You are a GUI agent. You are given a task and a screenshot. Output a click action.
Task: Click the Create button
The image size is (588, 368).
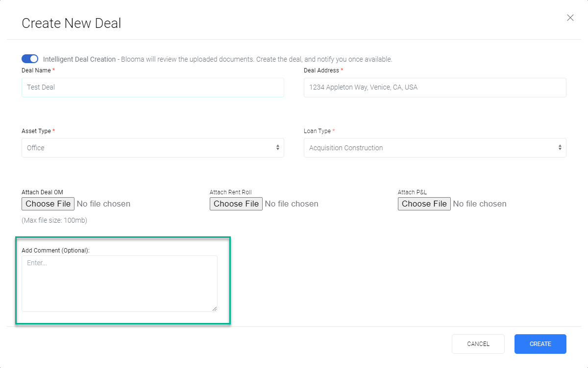point(540,344)
